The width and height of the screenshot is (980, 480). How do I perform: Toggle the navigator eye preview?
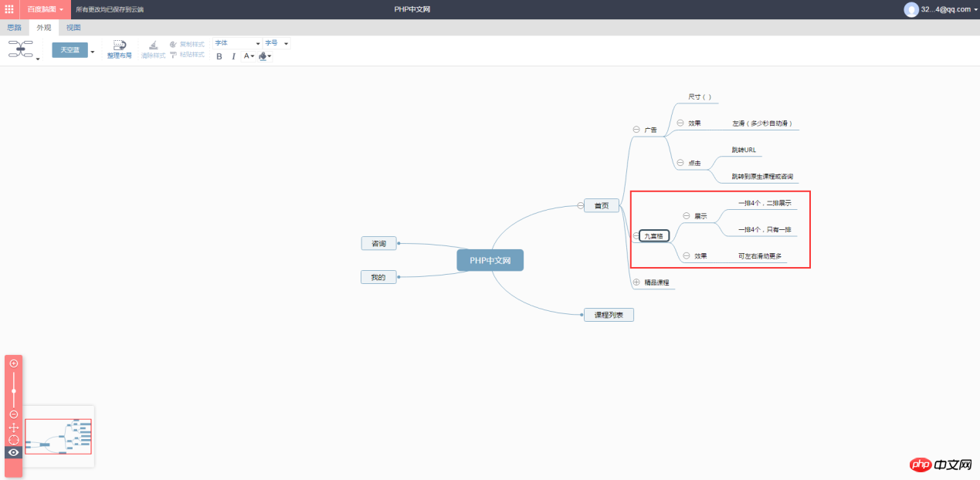point(13,452)
